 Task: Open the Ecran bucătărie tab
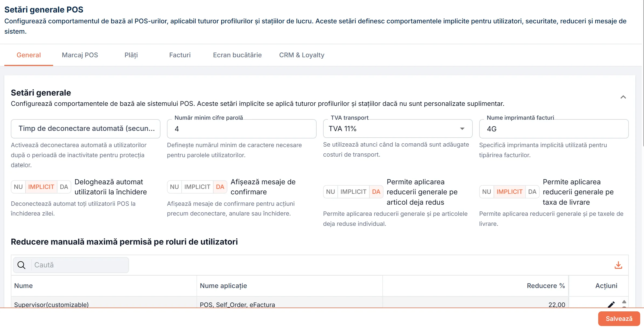click(237, 55)
